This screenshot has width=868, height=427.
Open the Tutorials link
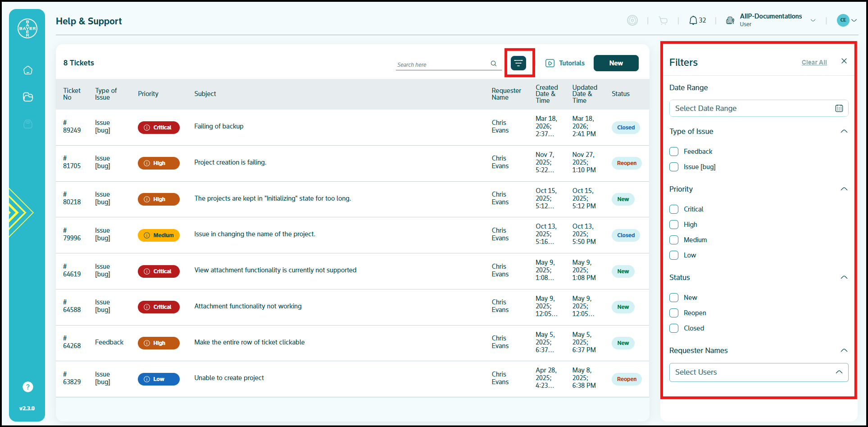pos(565,63)
